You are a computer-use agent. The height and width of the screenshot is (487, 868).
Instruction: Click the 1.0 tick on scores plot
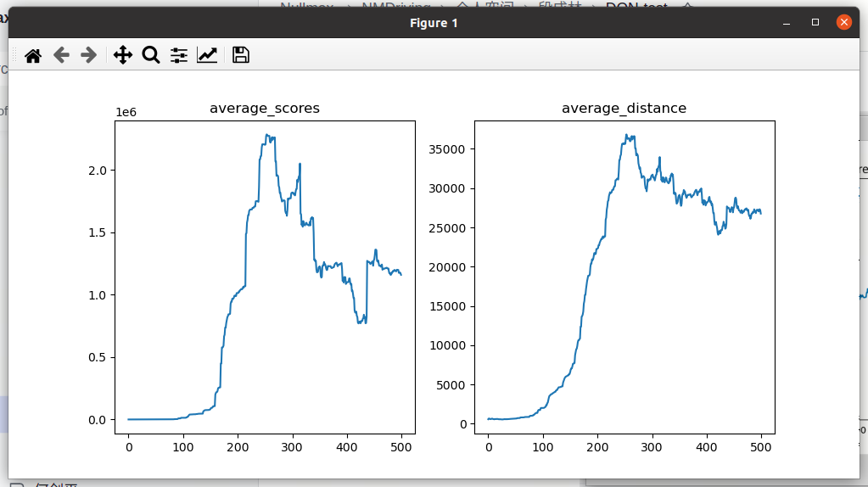(x=98, y=295)
